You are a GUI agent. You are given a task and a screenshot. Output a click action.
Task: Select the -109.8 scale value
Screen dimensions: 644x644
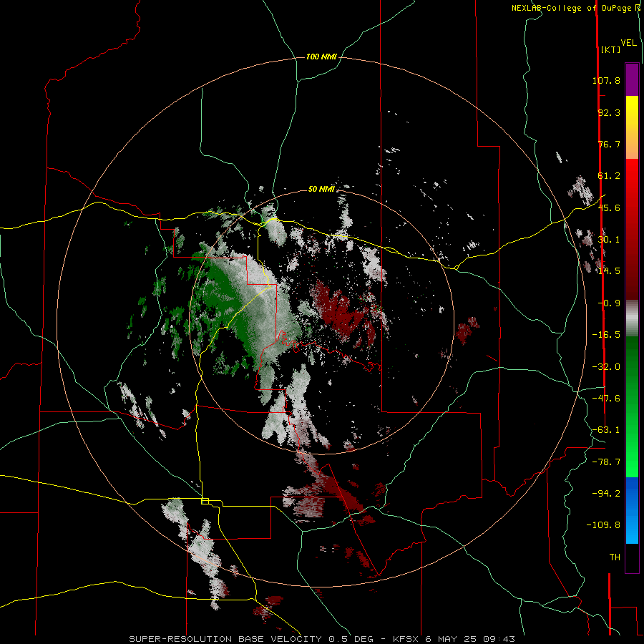pos(603,525)
